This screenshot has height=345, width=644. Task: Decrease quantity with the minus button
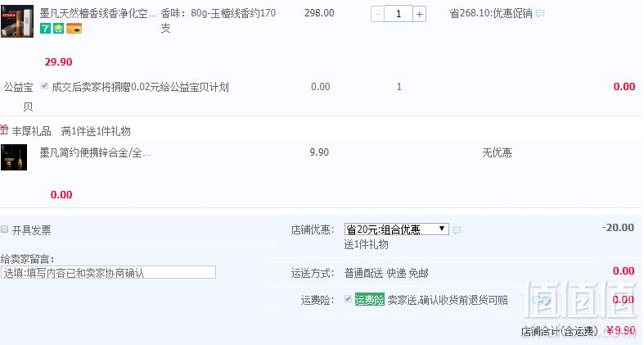tap(377, 15)
